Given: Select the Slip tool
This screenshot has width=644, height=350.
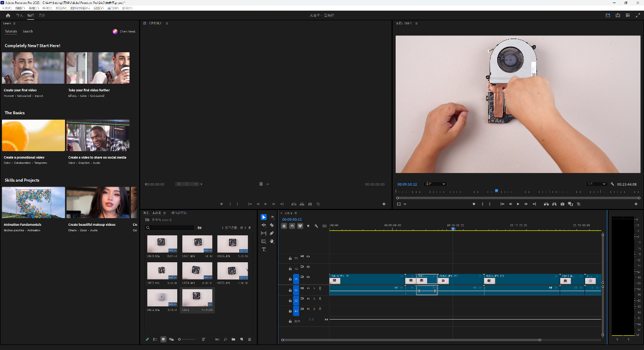Looking at the screenshot, I should click(264, 233).
